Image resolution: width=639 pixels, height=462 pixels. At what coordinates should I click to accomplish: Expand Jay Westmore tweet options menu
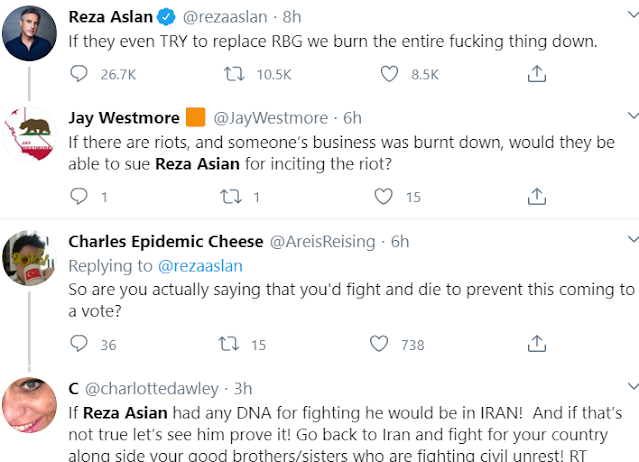click(x=630, y=117)
